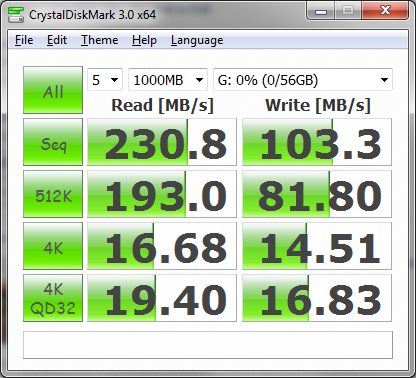
Task: Click the Write [MB/s] column header
Action: click(x=318, y=105)
